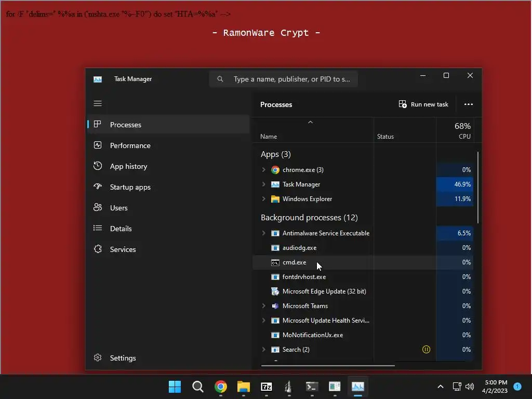532x399 pixels.
Task: Click the App history clock icon
Action: pos(97,166)
